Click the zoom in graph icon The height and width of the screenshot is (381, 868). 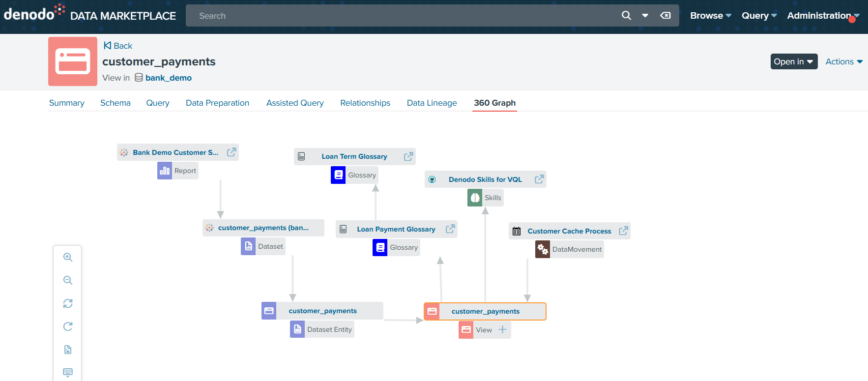click(68, 257)
